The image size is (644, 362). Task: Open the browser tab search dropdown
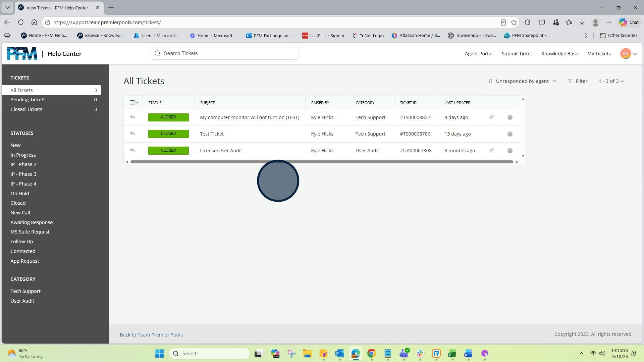[7, 7]
